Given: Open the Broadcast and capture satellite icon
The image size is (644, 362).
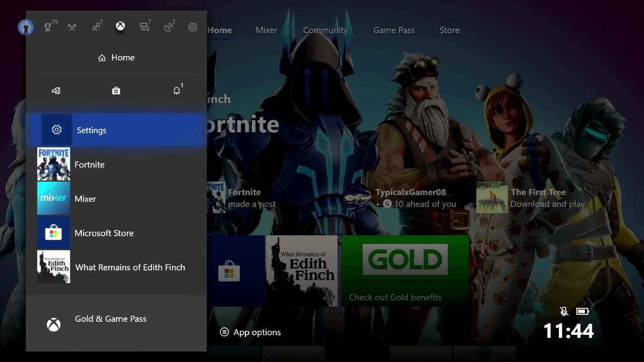Looking at the screenshot, I should click(169, 27).
